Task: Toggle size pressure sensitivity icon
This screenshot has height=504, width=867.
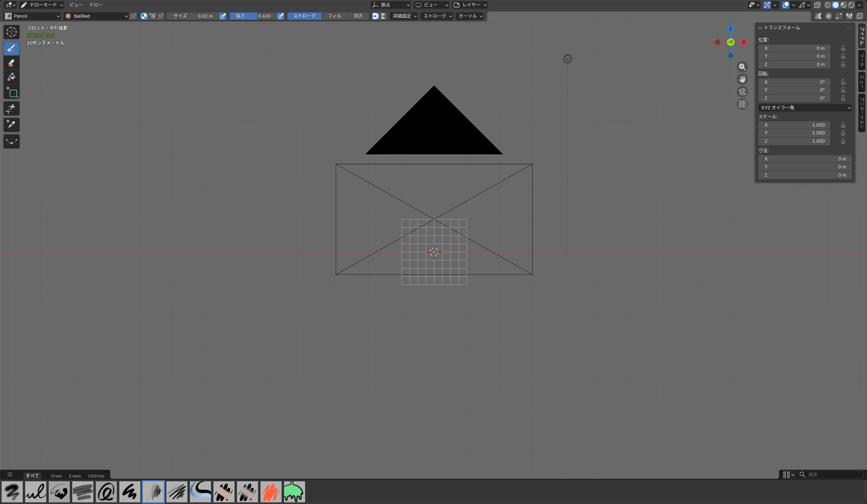Action: (223, 16)
